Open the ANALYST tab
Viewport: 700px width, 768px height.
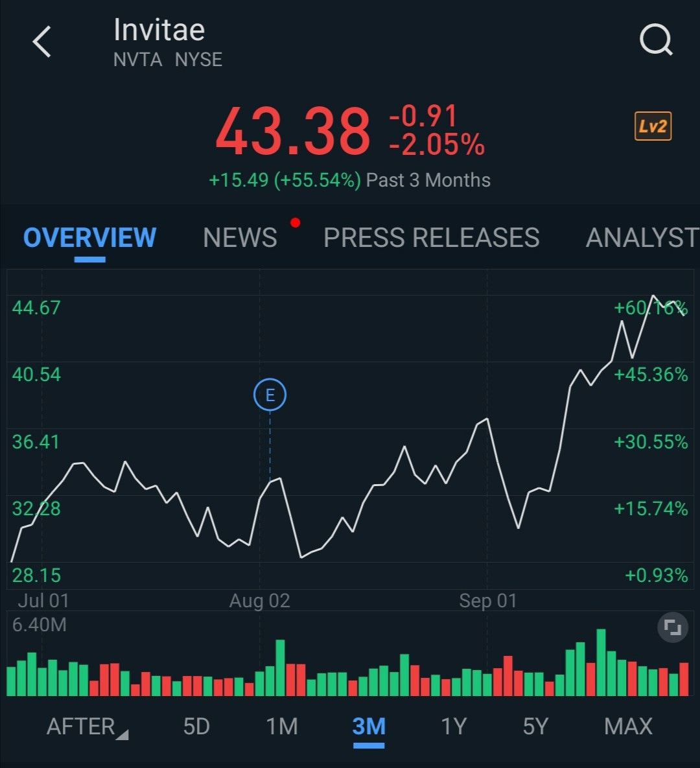(x=643, y=238)
